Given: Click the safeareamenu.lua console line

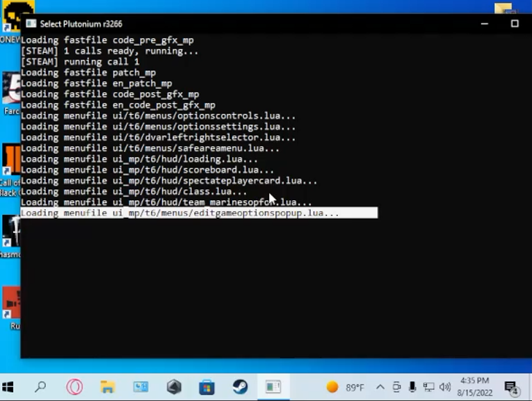Looking at the screenshot, I should pos(150,148).
